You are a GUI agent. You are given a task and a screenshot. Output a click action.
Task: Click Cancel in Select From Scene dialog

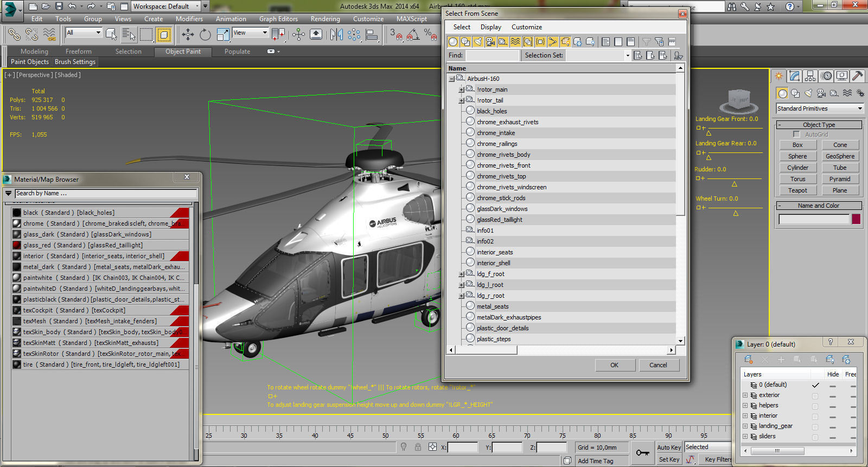click(x=658, y=365)
